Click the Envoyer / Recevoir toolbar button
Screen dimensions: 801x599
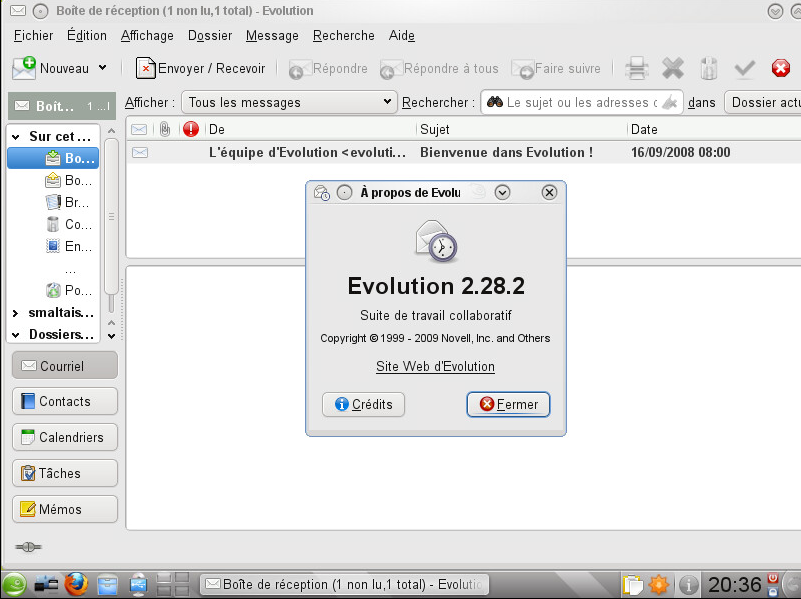[201, 68]
